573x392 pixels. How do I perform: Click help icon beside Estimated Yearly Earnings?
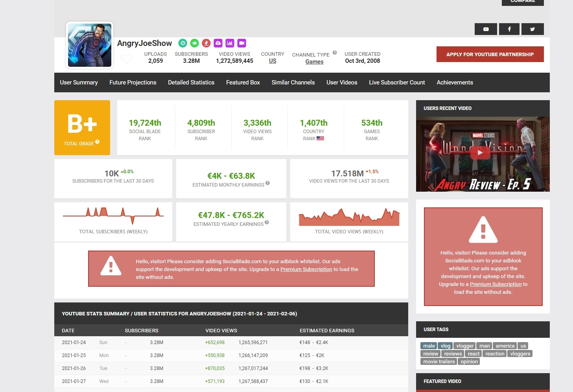point(267,222)
